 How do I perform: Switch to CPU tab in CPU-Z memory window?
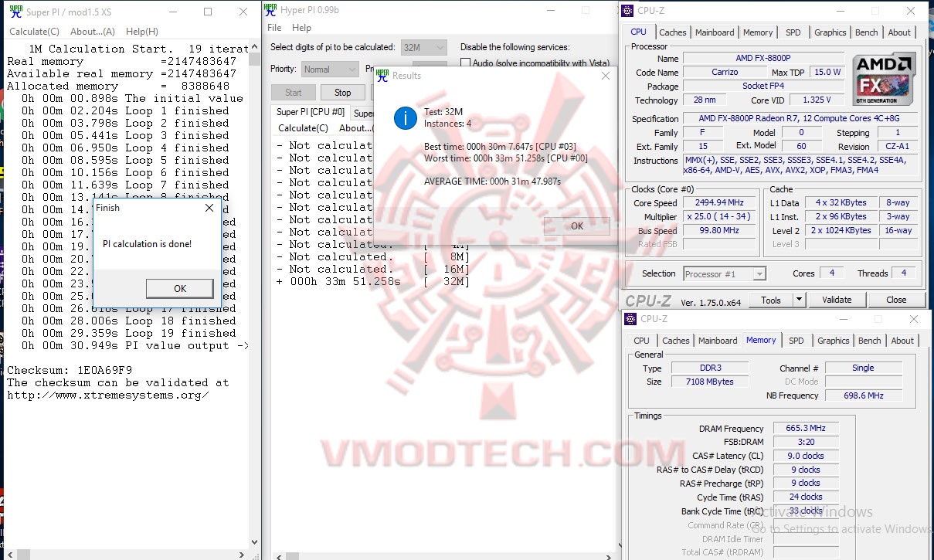tap(641, 341)
